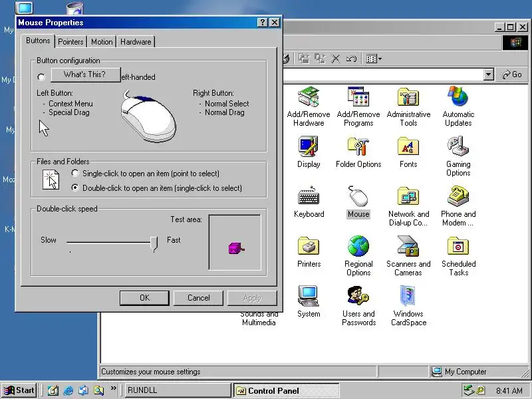Screen dimensions: 532x399
Task: Launch Outlook Express from quick launch
Action: point(84,390)
